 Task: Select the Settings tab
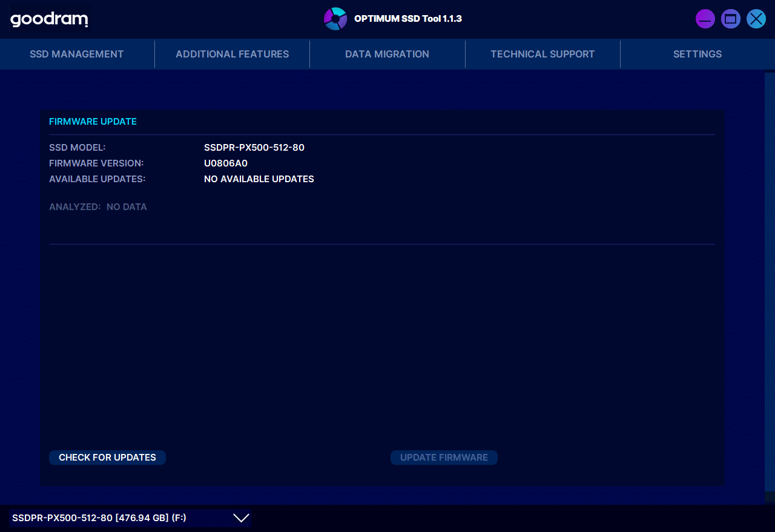tap(697, 54)
